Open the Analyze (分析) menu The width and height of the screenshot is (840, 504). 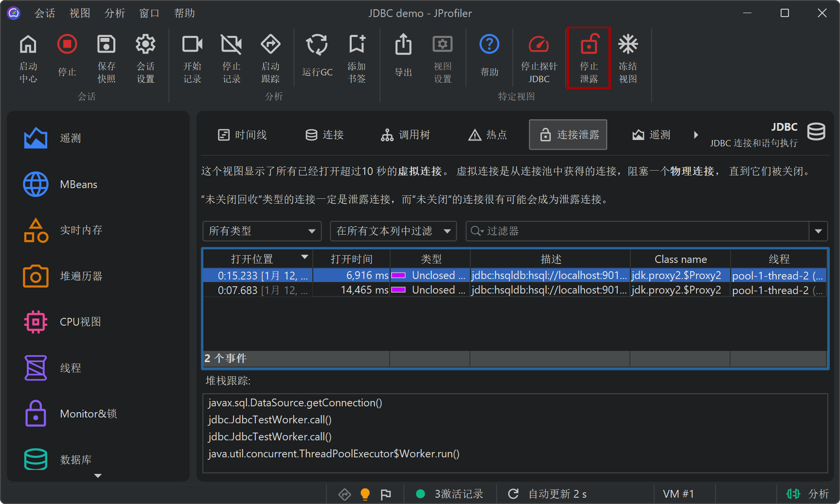click(115, 13)
